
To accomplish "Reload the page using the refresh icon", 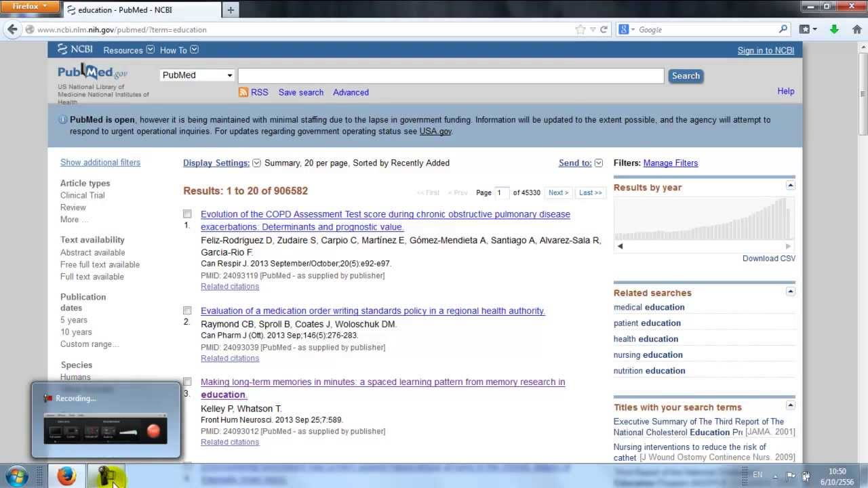I will 604,30.
